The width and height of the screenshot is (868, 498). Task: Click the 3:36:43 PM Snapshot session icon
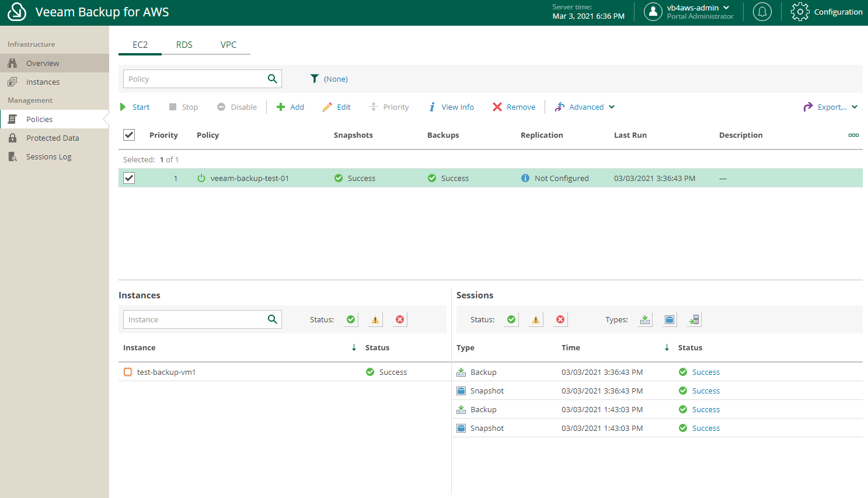[x=461, y=391]
